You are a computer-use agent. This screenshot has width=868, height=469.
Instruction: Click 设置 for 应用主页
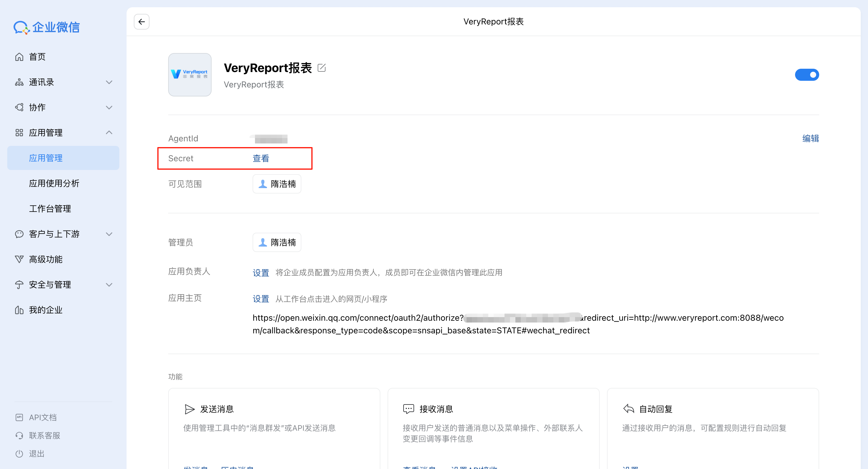pos(261,299)
